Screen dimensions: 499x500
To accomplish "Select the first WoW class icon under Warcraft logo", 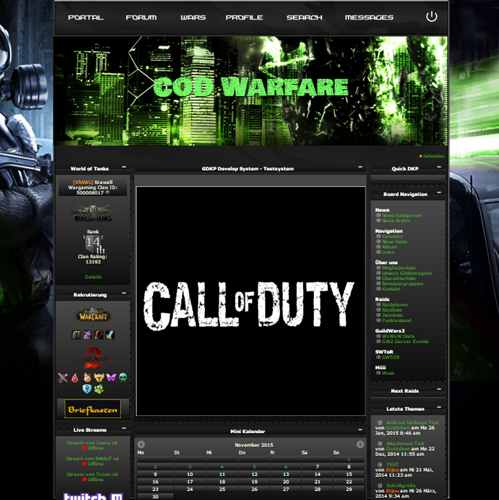I will click(x=76, y=335).
